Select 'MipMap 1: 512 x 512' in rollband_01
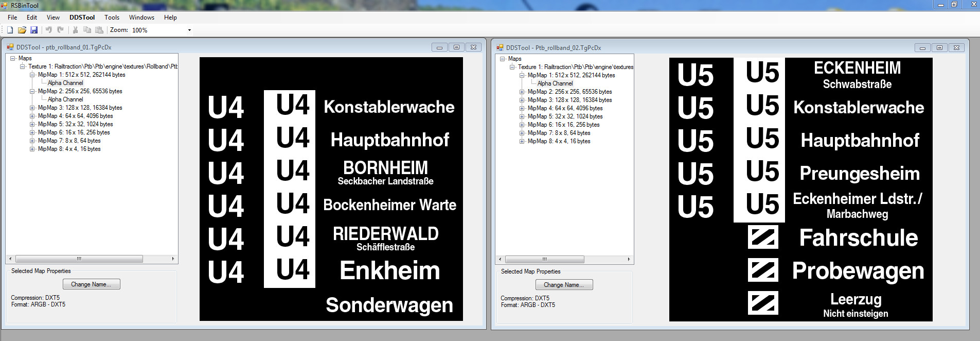 pos(81,75)
